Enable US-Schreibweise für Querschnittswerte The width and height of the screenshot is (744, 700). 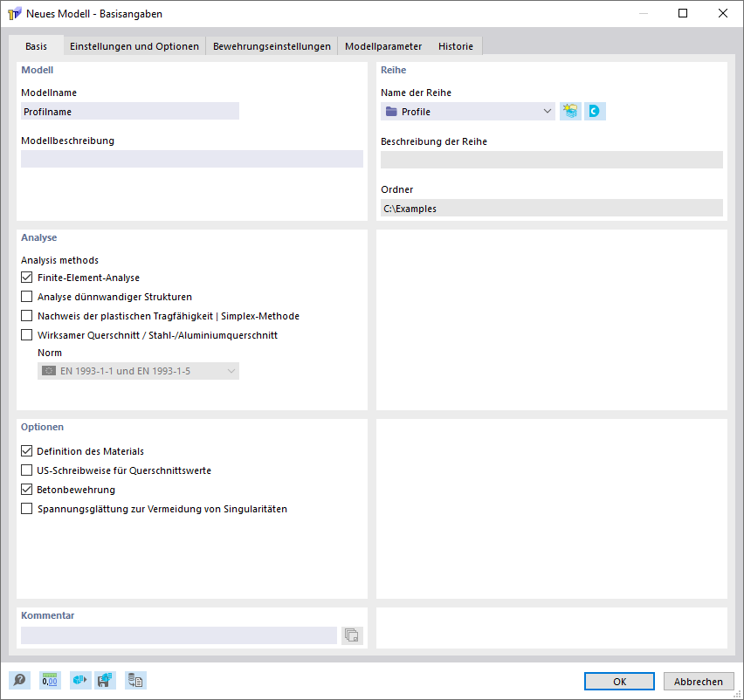[x=26, y=470]
